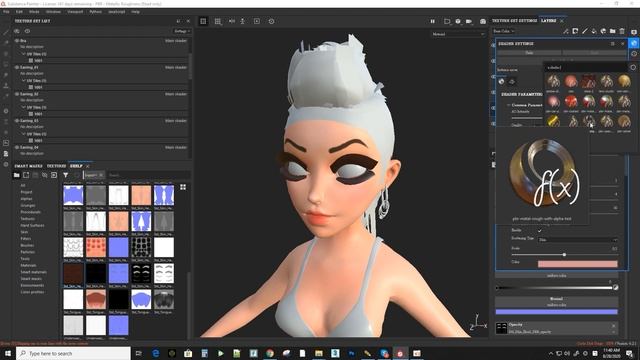Open the Base Color channel dropdown

point(504,31)
